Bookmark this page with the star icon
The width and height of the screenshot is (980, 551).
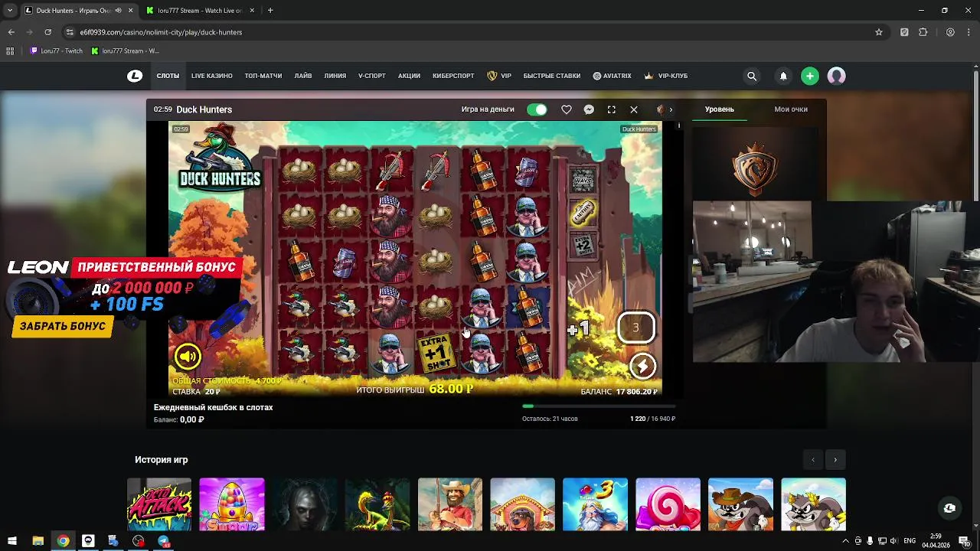coord(879,32)
